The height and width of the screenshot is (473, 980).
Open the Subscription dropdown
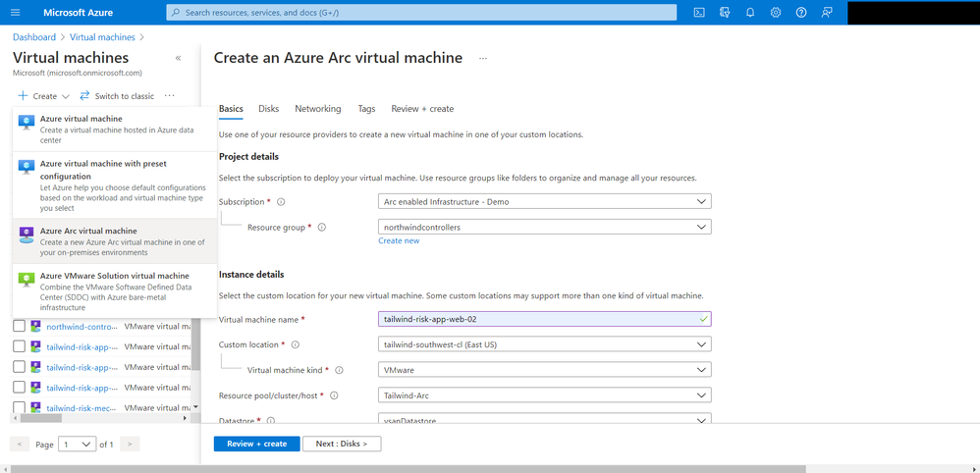[x=544, y=201]
